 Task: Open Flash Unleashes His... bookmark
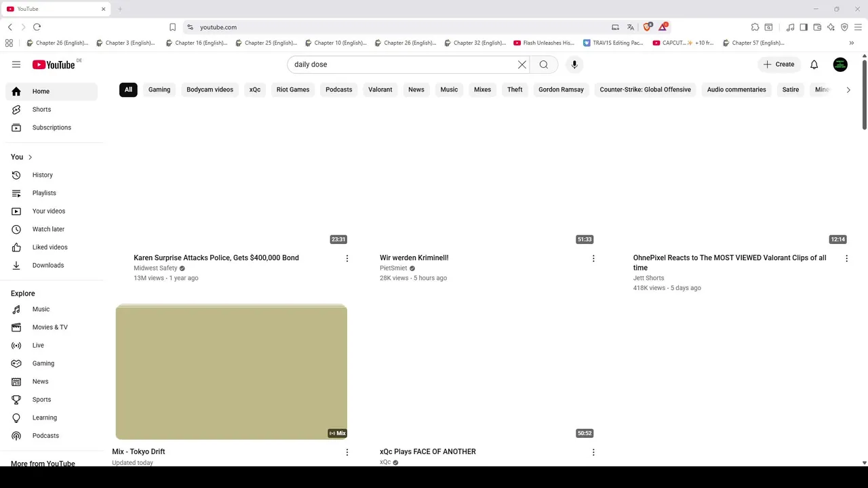(x=545, y=43)
